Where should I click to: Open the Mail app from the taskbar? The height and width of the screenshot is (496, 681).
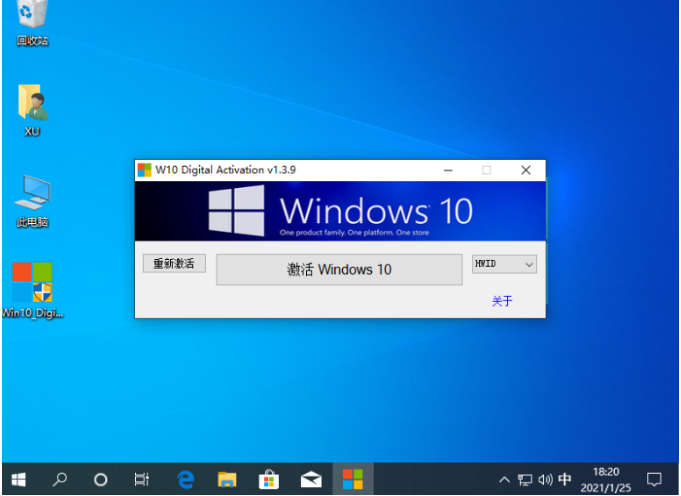coord(310,479)
